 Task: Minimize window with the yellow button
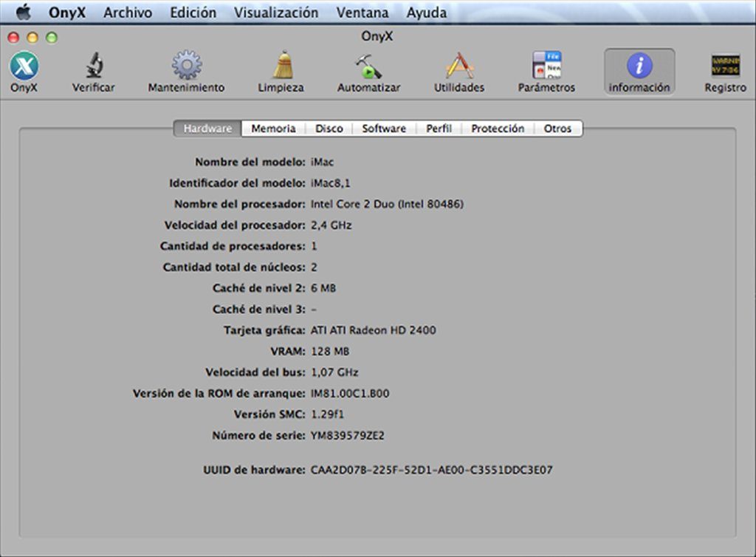coord(32,37)
